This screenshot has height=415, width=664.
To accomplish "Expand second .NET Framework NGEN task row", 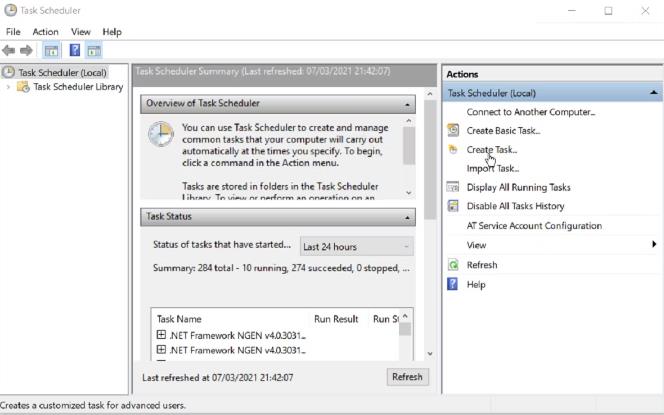I will (x=161, y=349).
